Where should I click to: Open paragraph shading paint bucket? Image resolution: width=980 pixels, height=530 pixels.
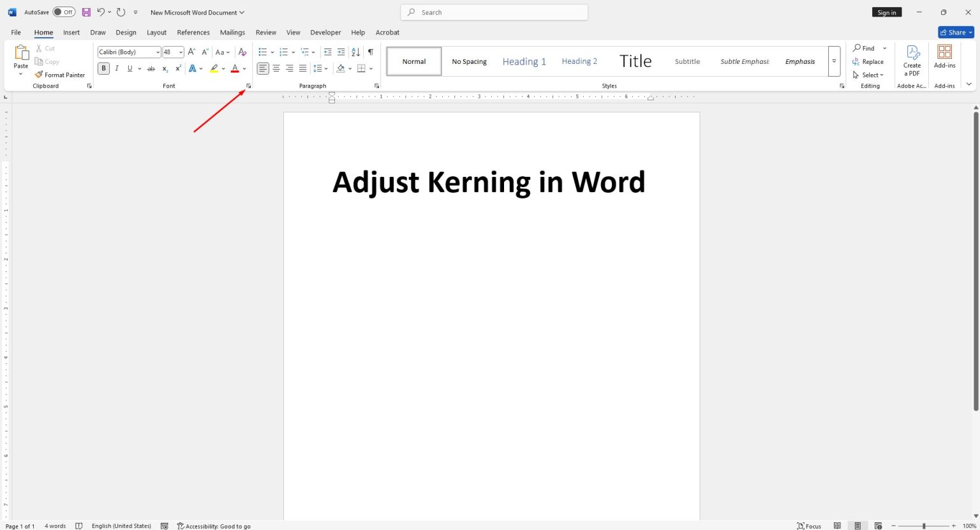tap(341, 68)
